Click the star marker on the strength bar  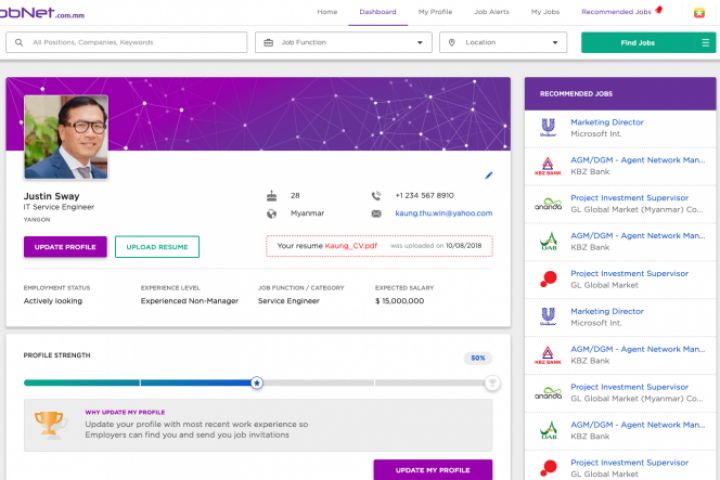click(x=257, y=383)
